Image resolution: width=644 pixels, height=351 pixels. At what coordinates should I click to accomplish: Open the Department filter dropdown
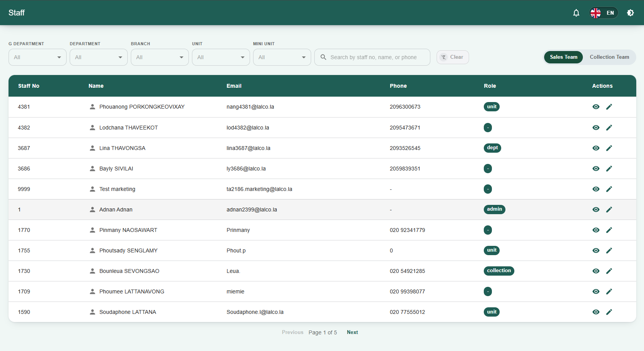(x=99, y=57)
